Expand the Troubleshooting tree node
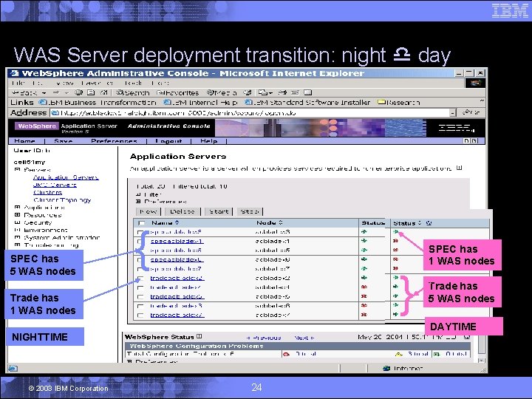 pos(17,245)
